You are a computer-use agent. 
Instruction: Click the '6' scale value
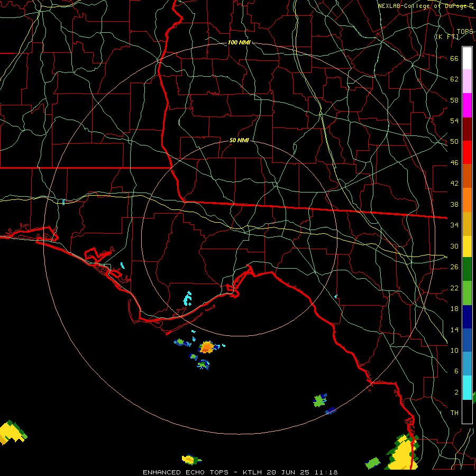click(456, 371)
